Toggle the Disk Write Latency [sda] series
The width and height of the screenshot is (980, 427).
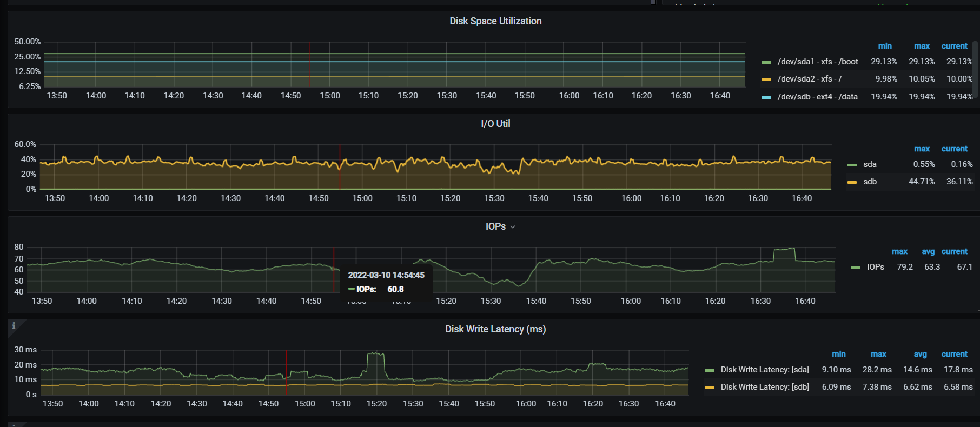764,370
